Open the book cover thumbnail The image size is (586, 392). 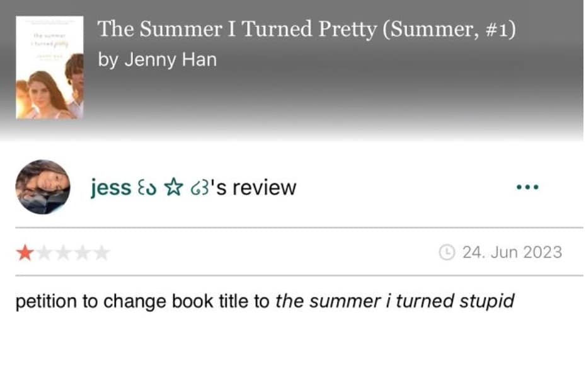click(50, 68)
